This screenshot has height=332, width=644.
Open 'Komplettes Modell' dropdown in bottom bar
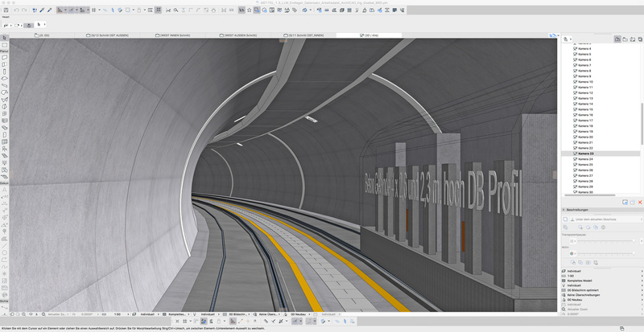click(x=177, y=314)
